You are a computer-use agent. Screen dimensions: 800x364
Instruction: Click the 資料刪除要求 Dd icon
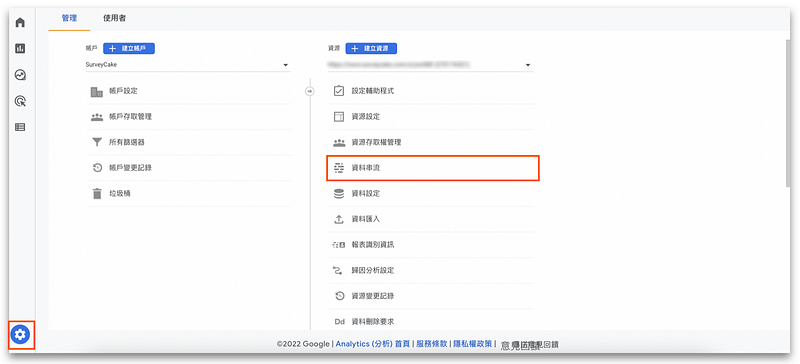[339, 322]
